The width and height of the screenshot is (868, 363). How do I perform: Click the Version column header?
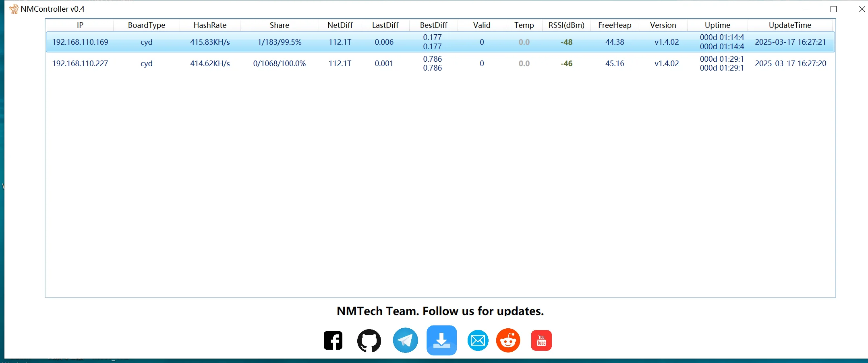[663, 25]
